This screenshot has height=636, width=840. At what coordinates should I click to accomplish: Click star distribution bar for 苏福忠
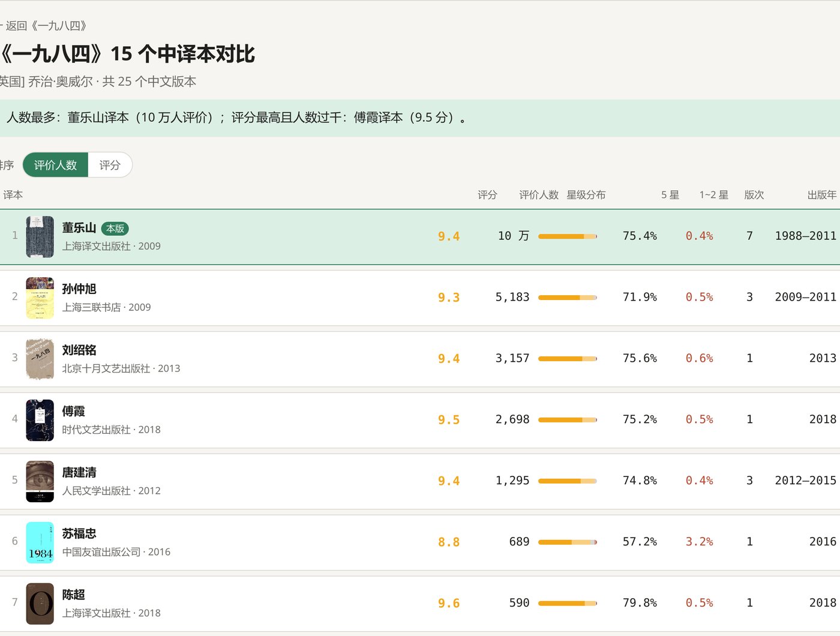click(x=568, y=542)
